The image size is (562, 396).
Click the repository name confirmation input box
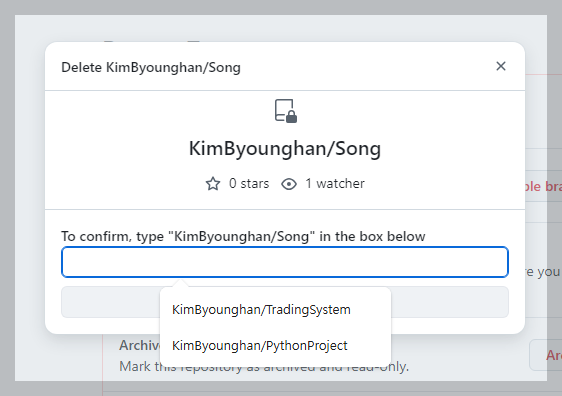[x=285, y=262]
